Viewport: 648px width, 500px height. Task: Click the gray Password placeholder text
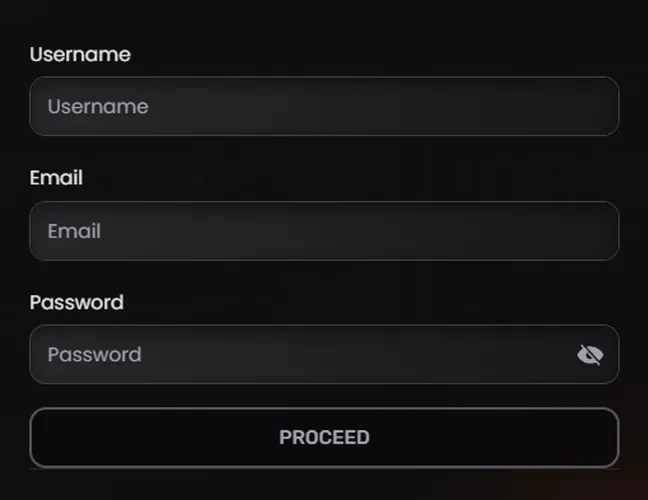click(94, 354)
